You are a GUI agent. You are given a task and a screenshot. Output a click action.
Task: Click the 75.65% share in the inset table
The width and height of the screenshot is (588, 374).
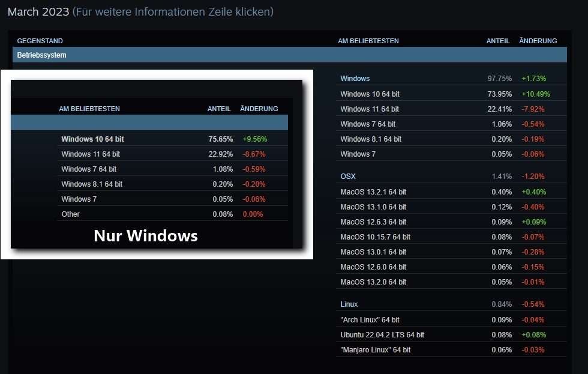[x=221, y=139]
